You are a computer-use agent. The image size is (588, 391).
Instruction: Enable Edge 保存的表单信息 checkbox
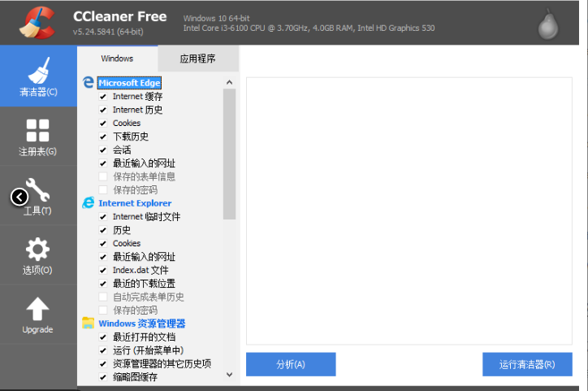[x=103, y=176]
